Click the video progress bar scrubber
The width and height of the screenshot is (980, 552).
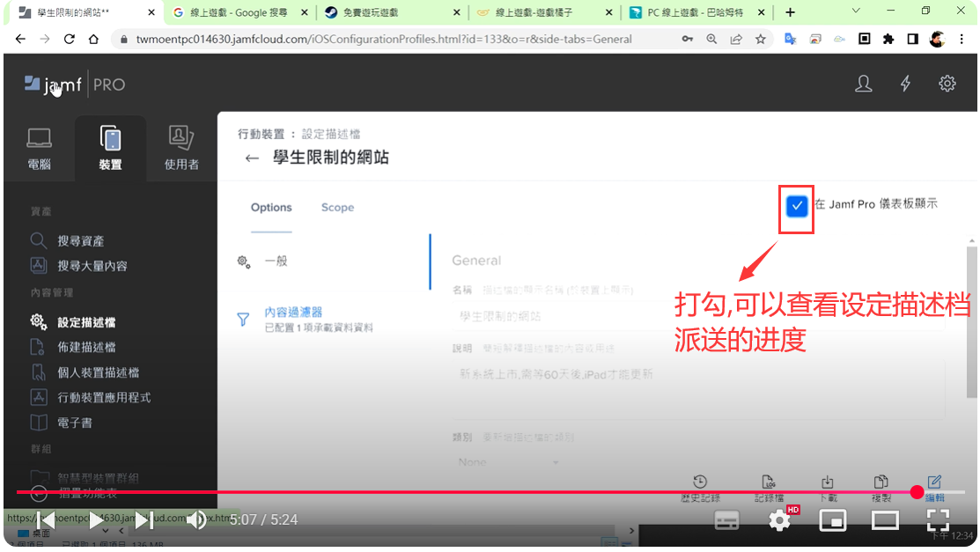(917, 492)
